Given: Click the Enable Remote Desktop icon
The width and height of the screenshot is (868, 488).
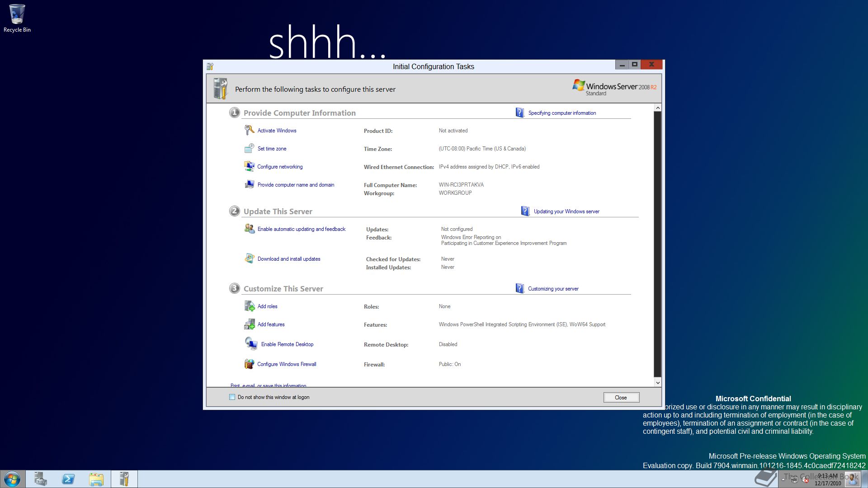Looking at the screenshot, I should (251, 344).
